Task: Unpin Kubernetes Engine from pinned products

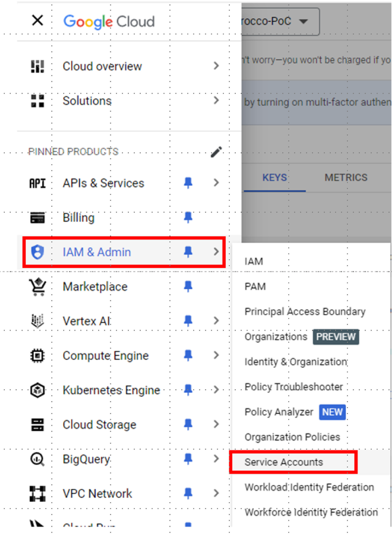Action: coord(188,390)
